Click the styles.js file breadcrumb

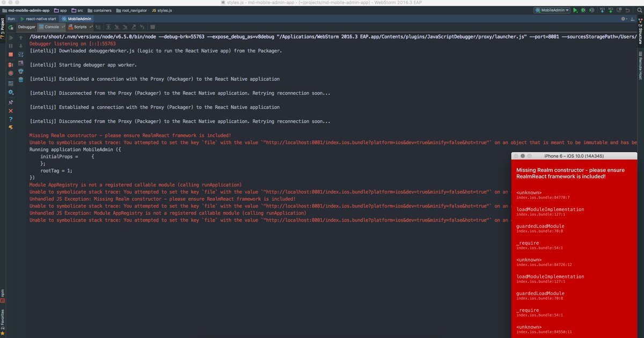click(x=162, y=10)
